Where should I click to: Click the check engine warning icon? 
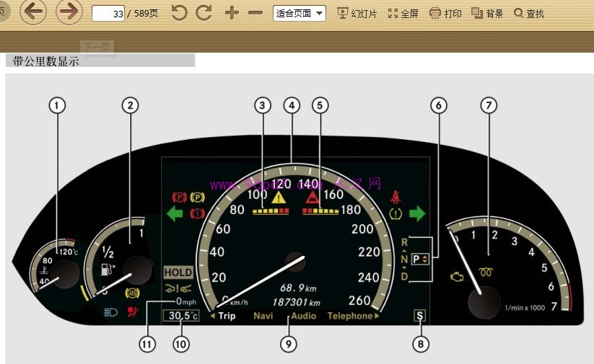(x=457, y=277)
